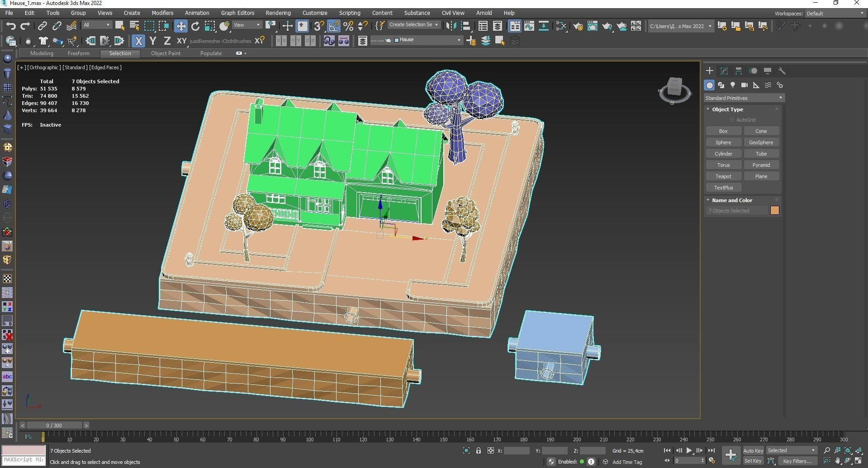Image resolution: width=868 pixels, height=468 pixels.
Task: Open the Hierarchy panel tab
Action: coord(739,71)
